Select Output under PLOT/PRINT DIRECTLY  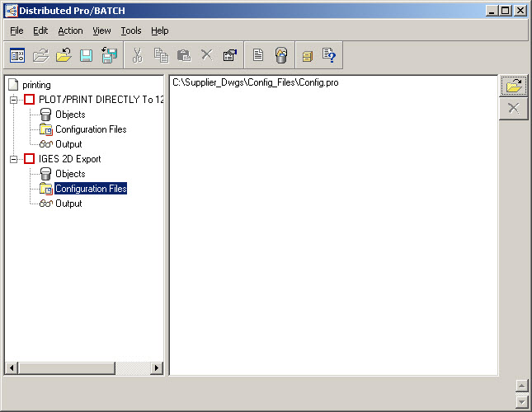click(68, 144)
